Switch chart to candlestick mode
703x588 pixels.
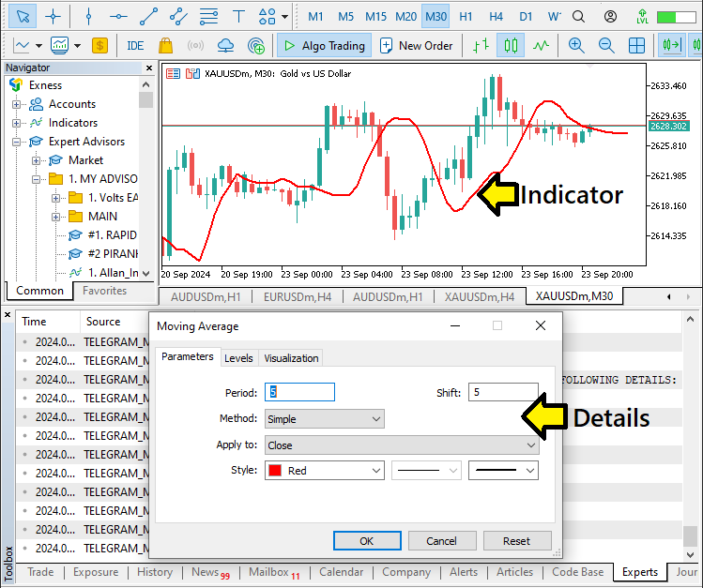coord(511,45)
